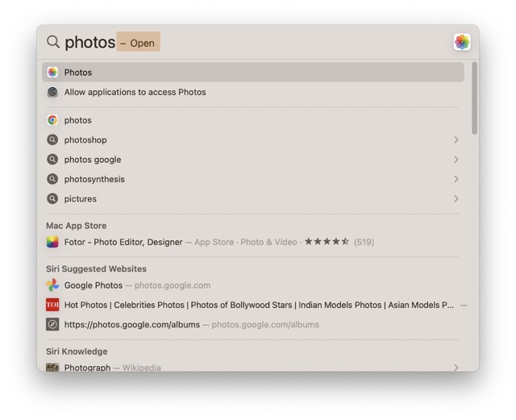Screen dimensions: 516x420
Task: Click the photos.google.com/albums gray URL text
Action: (x=265, y=325)
